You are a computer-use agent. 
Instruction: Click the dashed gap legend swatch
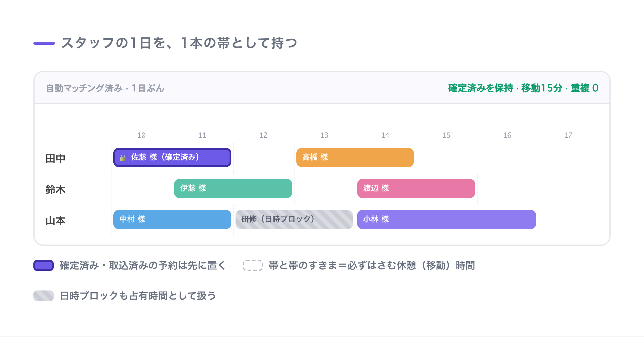pyautogui.click(x=253, y=265)
